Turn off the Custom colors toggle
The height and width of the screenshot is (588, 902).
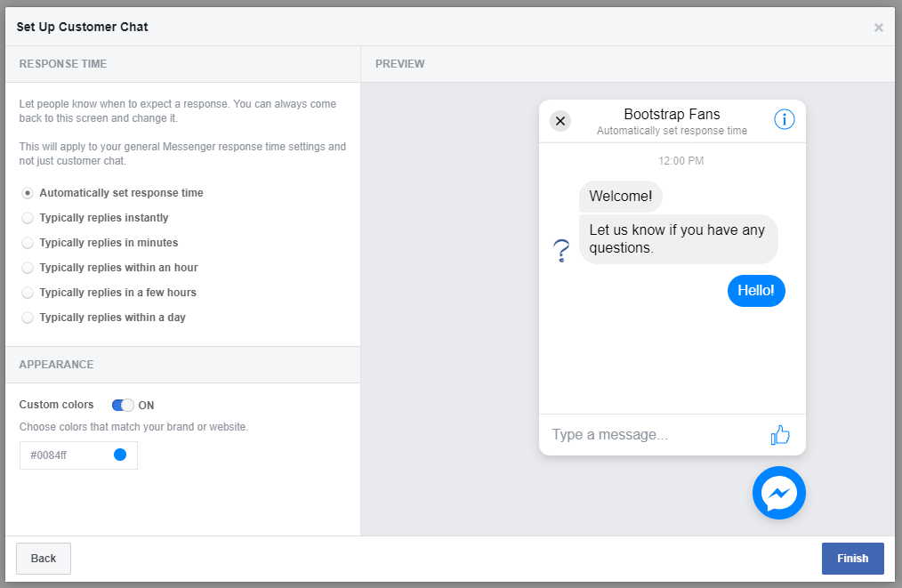[123, 405]
